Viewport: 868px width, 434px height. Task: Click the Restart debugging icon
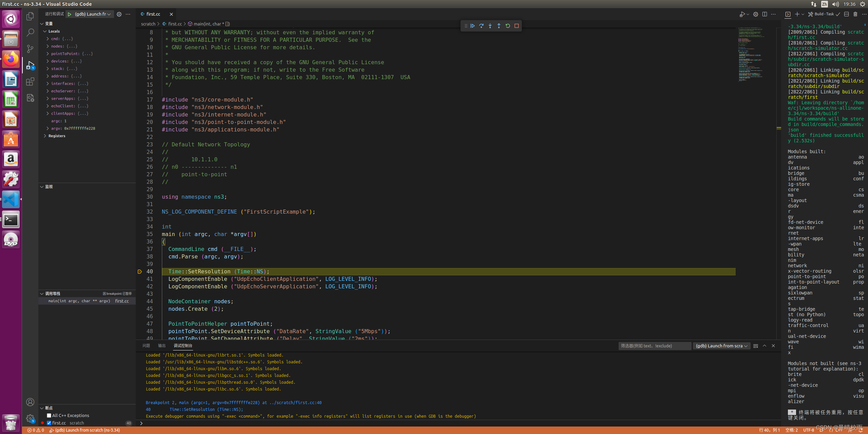508,26
